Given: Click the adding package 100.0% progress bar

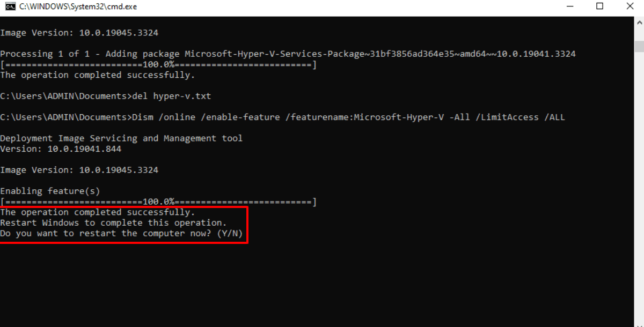Looking at the screenshot, I should click(158, 65).
